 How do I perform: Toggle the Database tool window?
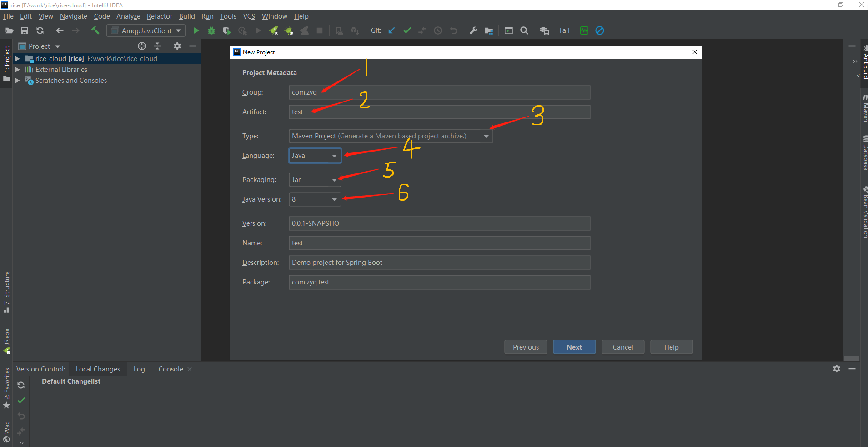pos(865,153)
